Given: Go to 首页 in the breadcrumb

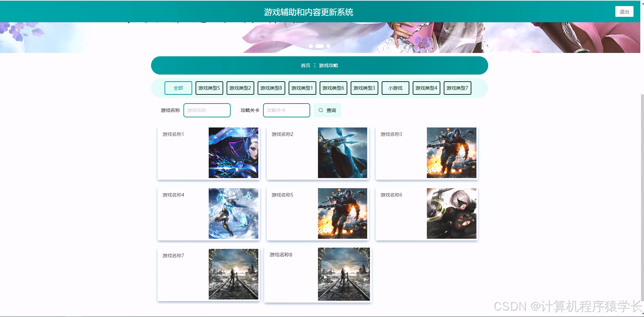Looking at the screenshot, I should (x=305, y=65).
